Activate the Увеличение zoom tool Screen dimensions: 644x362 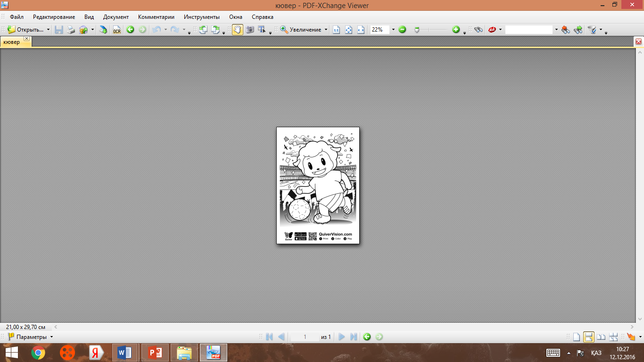pyautogui.click(x=301, y=30)
